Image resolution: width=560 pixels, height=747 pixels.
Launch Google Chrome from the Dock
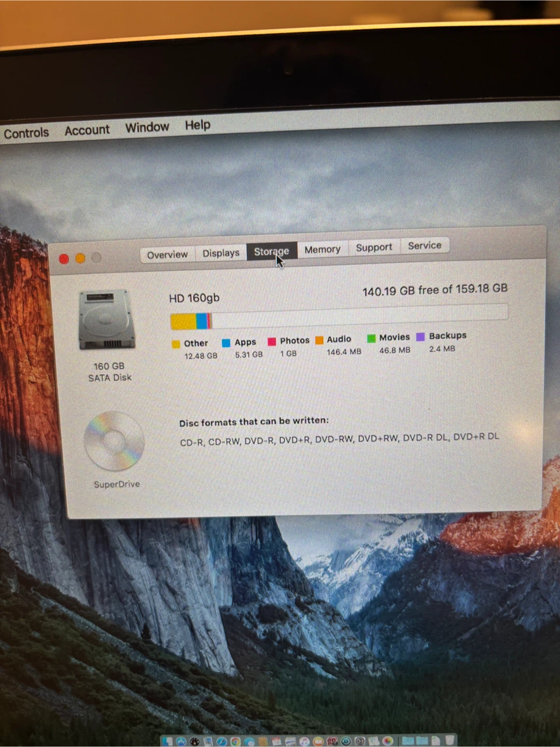click(x=235, y=741)
